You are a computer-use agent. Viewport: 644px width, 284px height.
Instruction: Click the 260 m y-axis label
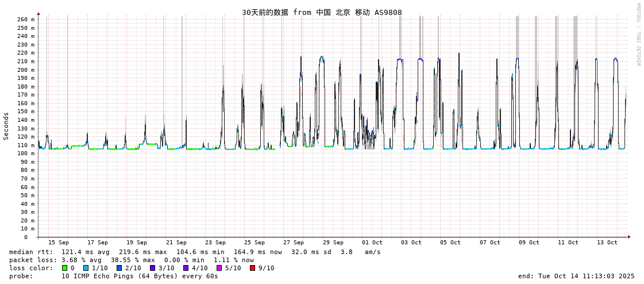26,20
